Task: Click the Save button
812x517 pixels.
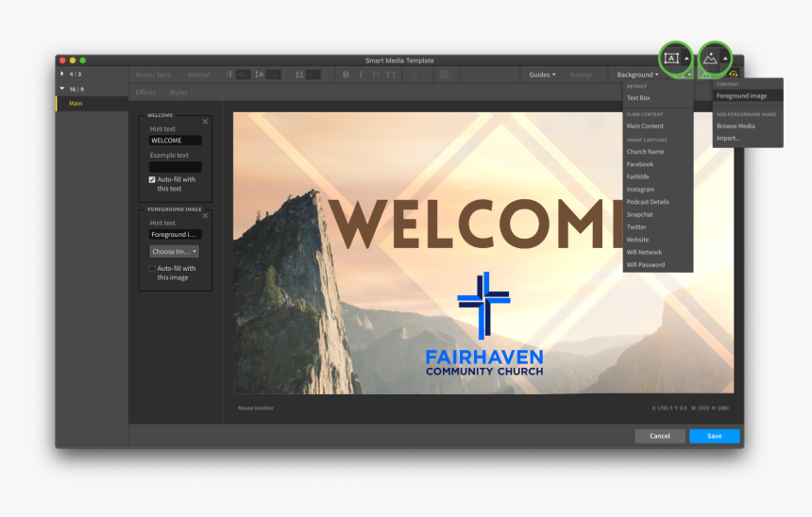Action: click(714, 436)
